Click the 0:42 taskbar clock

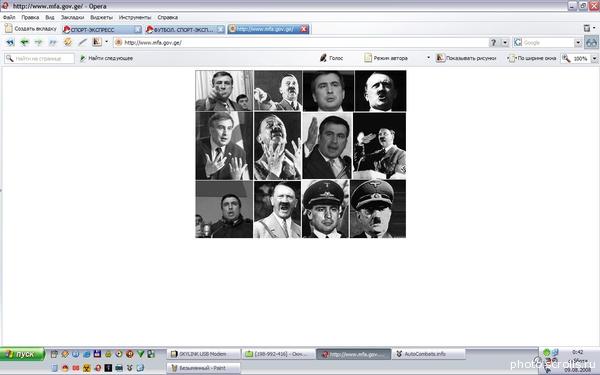[x=578, y=352]
